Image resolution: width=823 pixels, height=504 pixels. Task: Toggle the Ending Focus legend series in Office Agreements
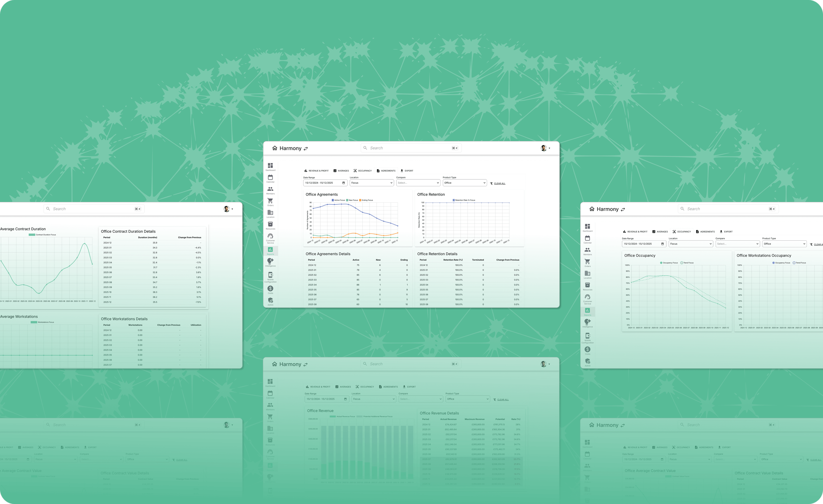(x=366, y=200)
